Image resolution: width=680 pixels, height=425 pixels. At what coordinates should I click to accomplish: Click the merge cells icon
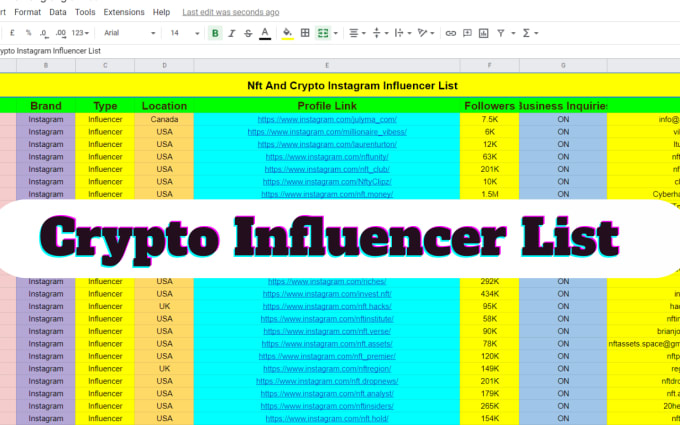tap(323, 33)
